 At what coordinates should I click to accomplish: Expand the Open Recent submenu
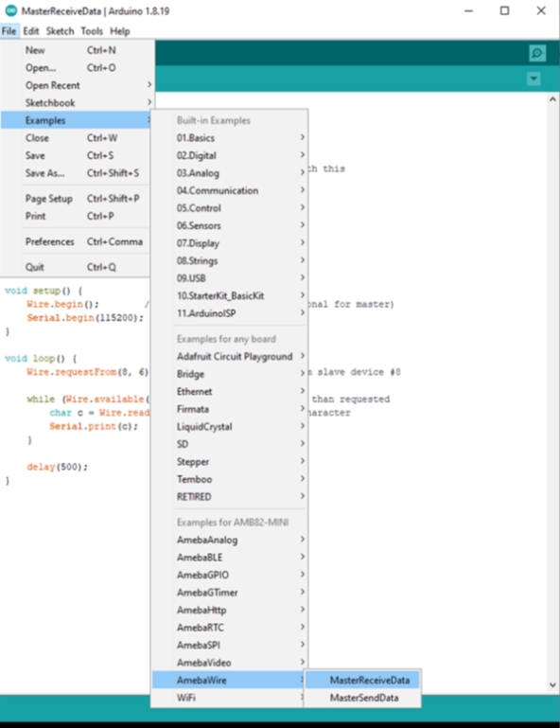point(77,85)
